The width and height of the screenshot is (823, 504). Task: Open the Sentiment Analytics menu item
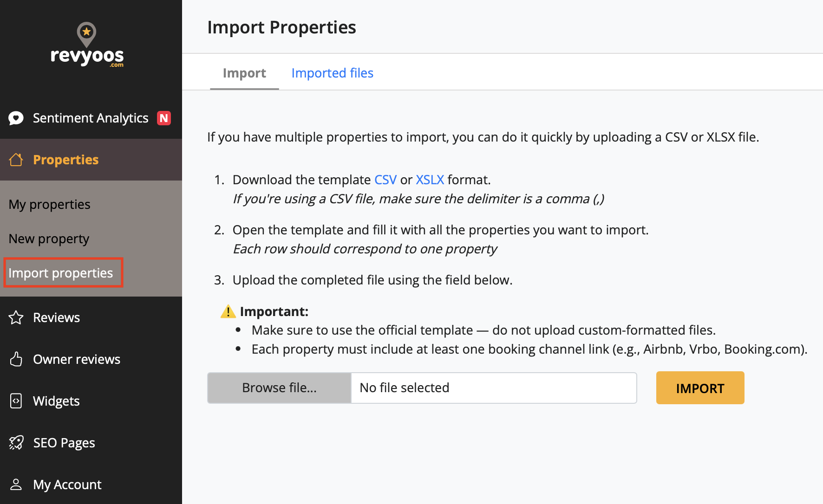click(91, 118)
